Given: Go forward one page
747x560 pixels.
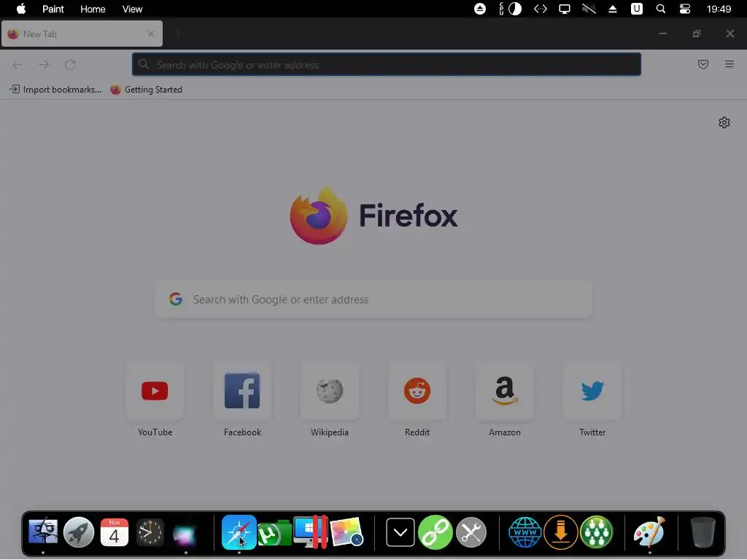Looking at the screenshot, I should [44, 65].
